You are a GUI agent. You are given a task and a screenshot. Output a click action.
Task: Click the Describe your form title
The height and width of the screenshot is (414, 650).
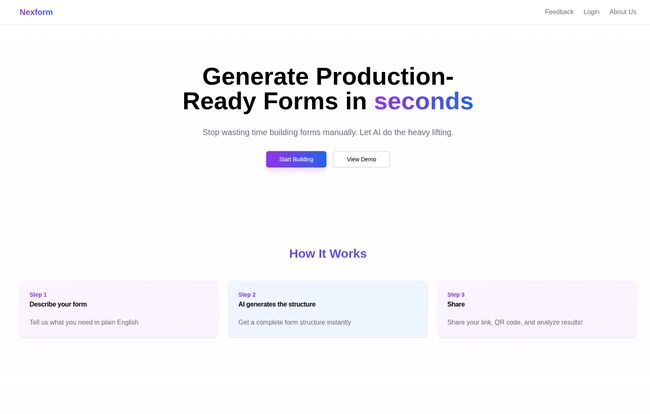(58, 304)
